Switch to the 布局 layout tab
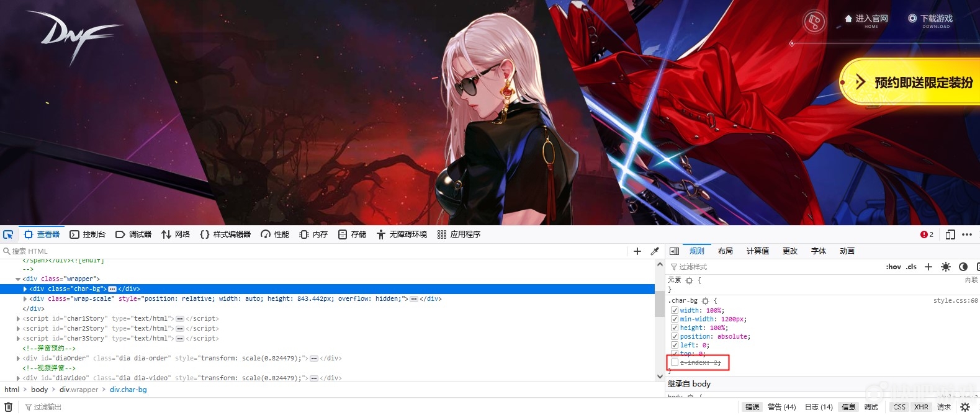Screen dimensions: 980x415 point(725,251)
